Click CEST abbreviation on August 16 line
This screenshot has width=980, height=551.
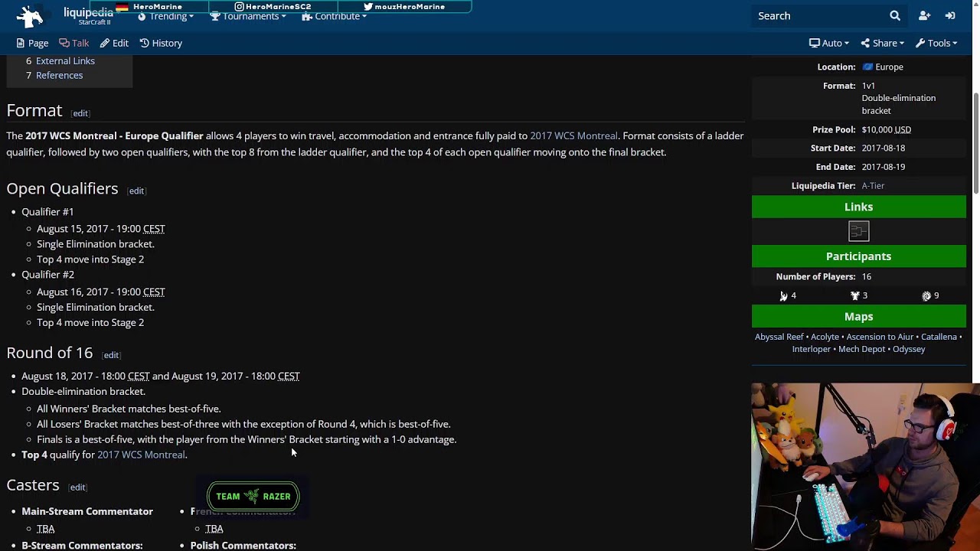click(154, 292)
